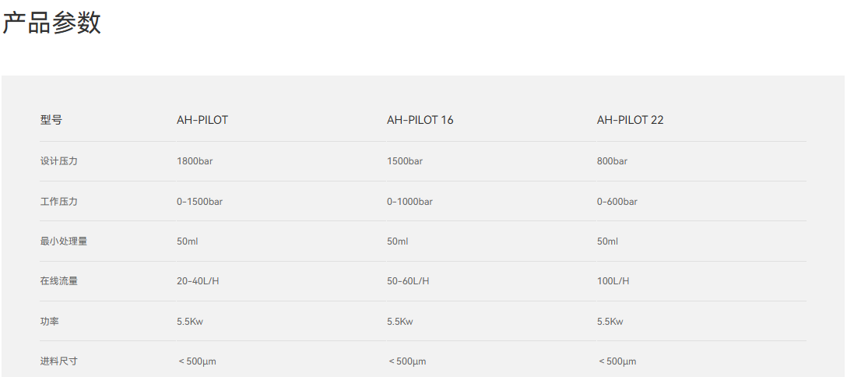Select the AH-PILOT 22 column header
Viewport: 868px width, 377px height.
[630, 120]
